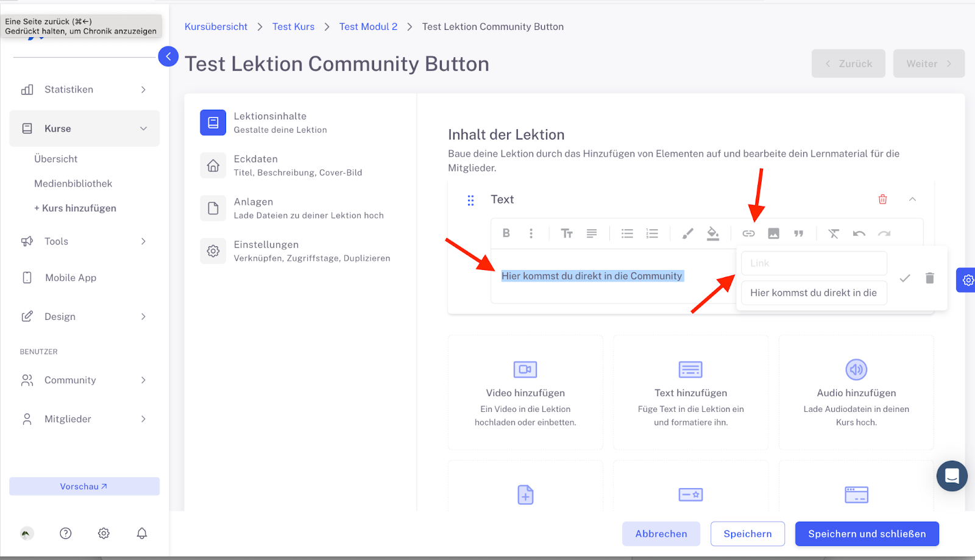The height and width of the screenshot is (560, 975).
Task: Open the chat support bubble
Action: [952, 476]
